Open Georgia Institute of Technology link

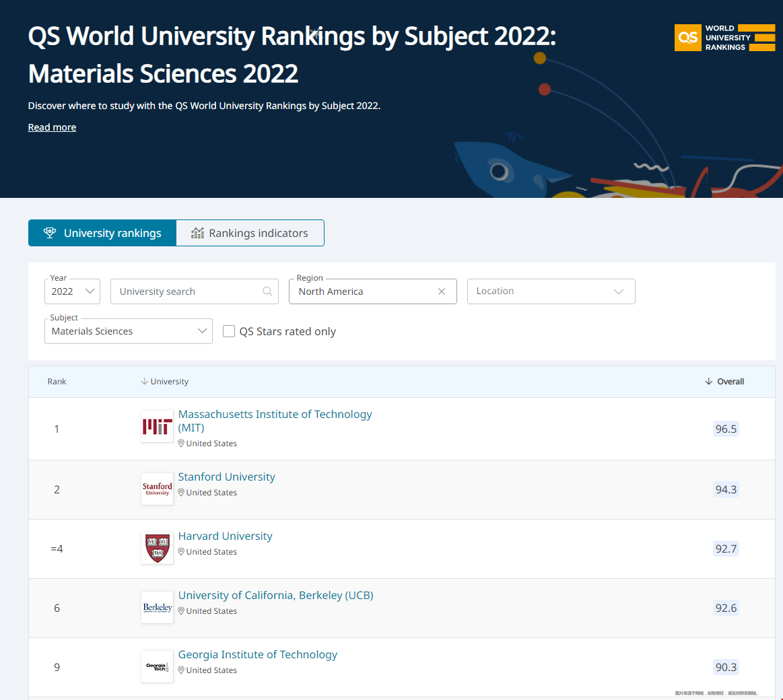click(x=258, y=654)
